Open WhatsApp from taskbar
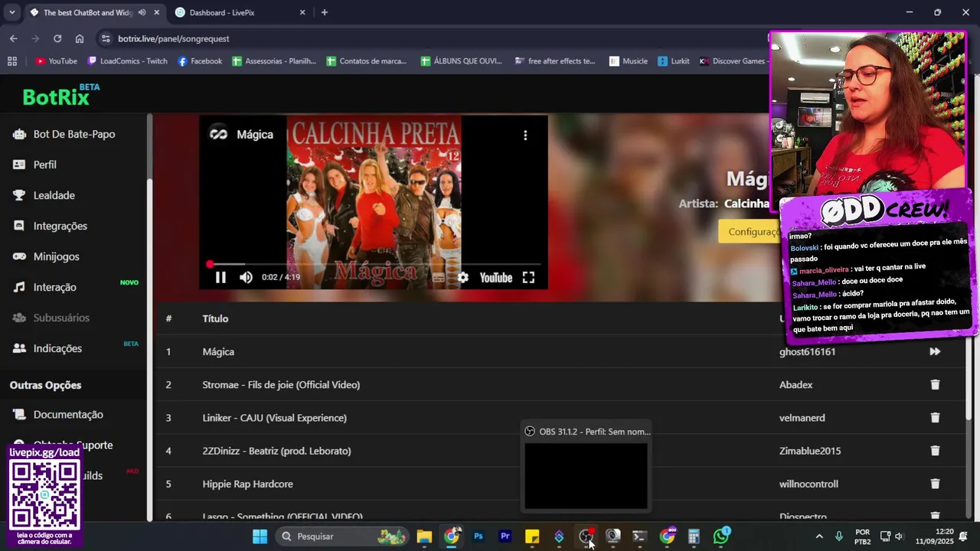 (721, 536)
